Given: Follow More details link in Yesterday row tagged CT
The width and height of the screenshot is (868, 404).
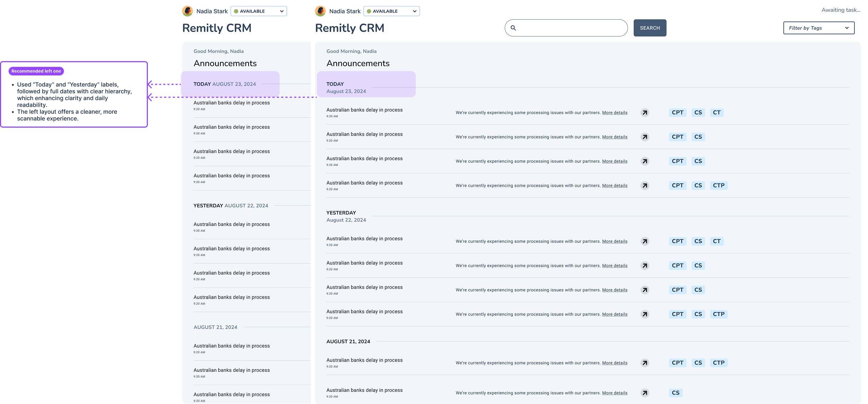Looking at the screenshot, I should [615, 241].
